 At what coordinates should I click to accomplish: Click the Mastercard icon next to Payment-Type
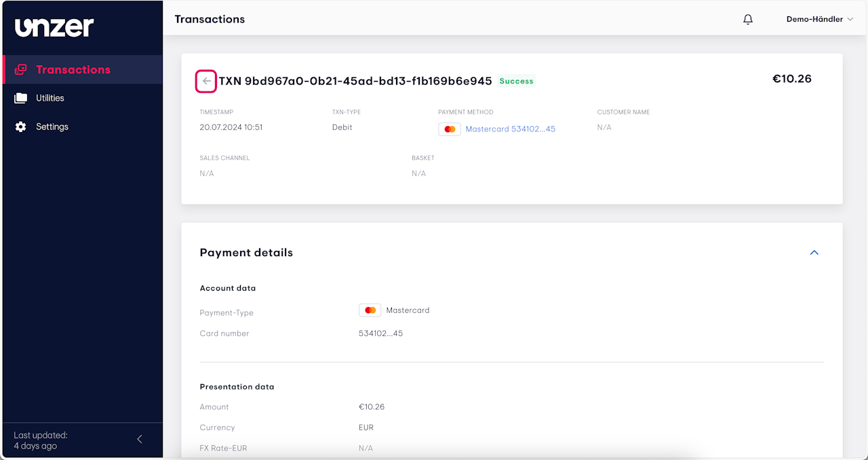coord(370,310)
